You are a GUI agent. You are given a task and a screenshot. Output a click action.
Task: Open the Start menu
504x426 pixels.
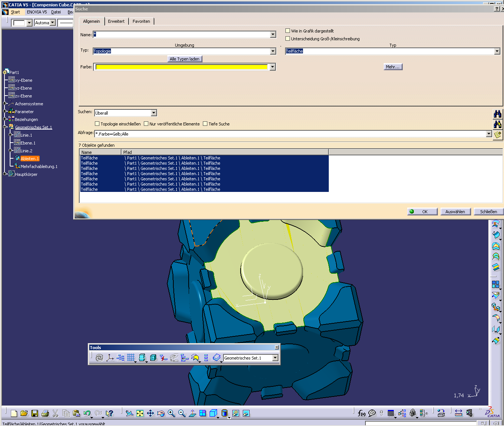coord(15,12)
